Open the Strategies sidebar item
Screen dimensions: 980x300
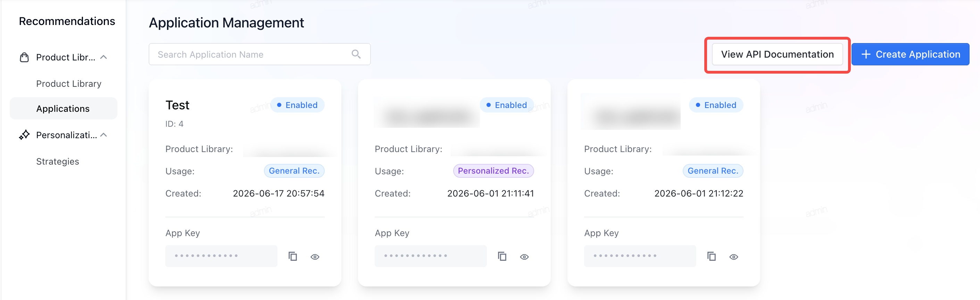point(58,161)
